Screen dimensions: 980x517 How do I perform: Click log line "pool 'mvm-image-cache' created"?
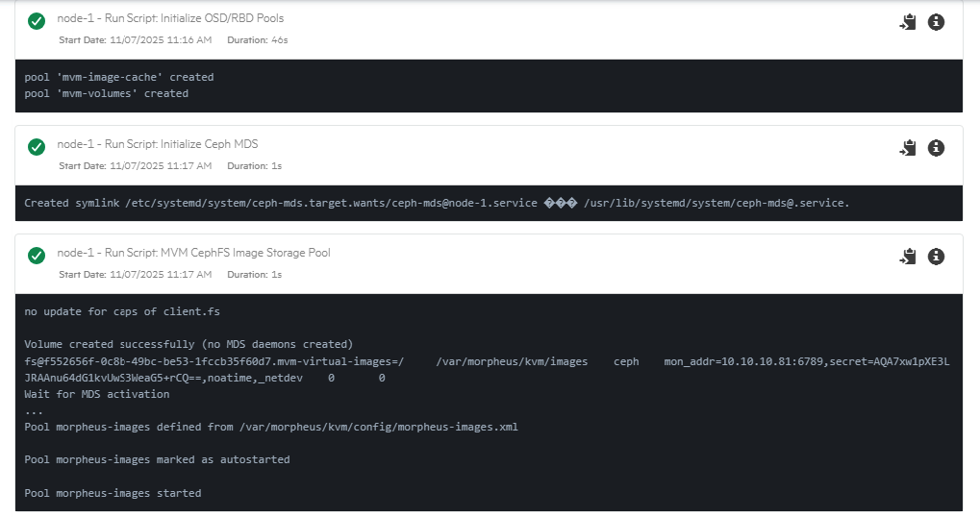(x=118, y=78)
